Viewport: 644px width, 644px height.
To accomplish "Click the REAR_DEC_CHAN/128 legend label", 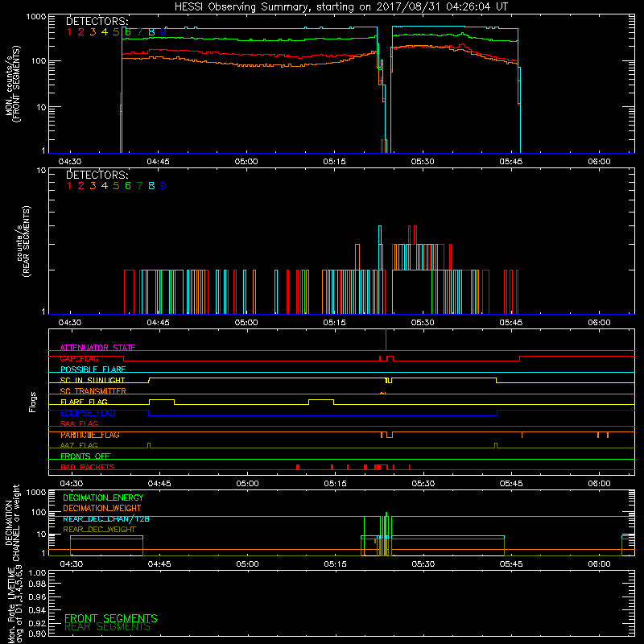I will point(106,518).
